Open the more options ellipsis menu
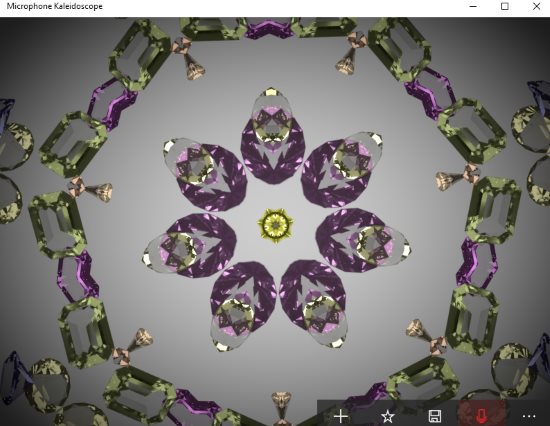Screen dimensions: 550x426 click(529, 417)
